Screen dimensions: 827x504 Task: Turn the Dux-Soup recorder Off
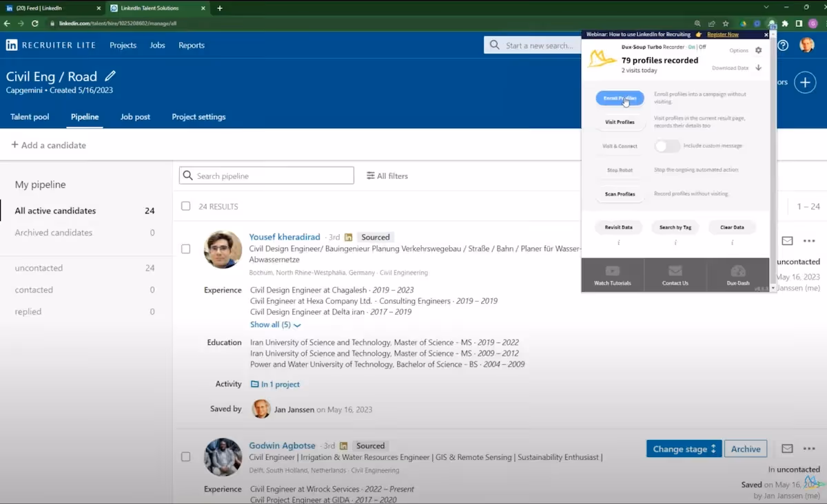tap(702, 48)
